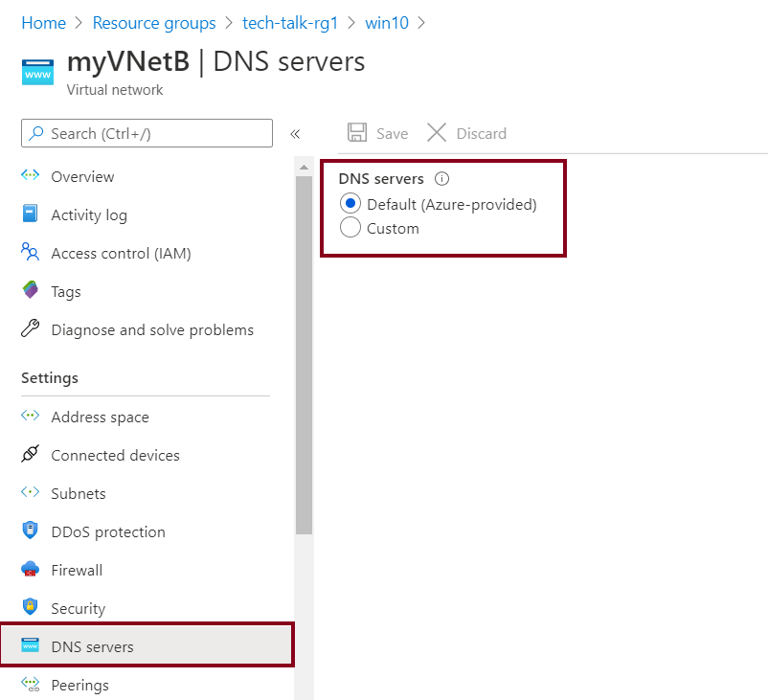This screenshot has width=768, height=700.
Task: Select the Default (Azure-provided) radio button
Action: [350, 204]
